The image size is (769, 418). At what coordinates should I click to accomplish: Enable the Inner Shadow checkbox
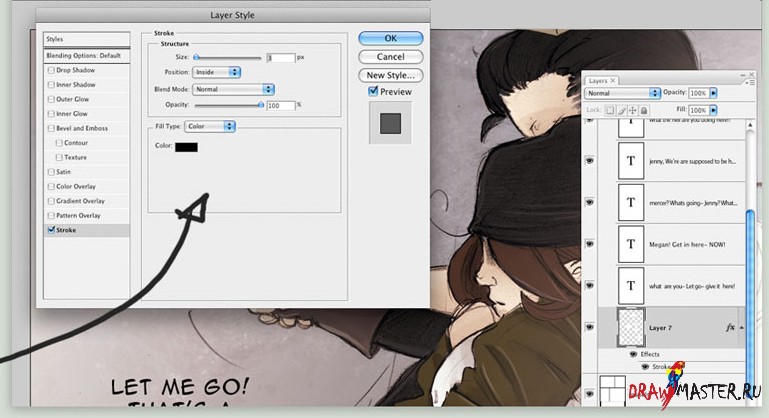[x=51, y=85]
